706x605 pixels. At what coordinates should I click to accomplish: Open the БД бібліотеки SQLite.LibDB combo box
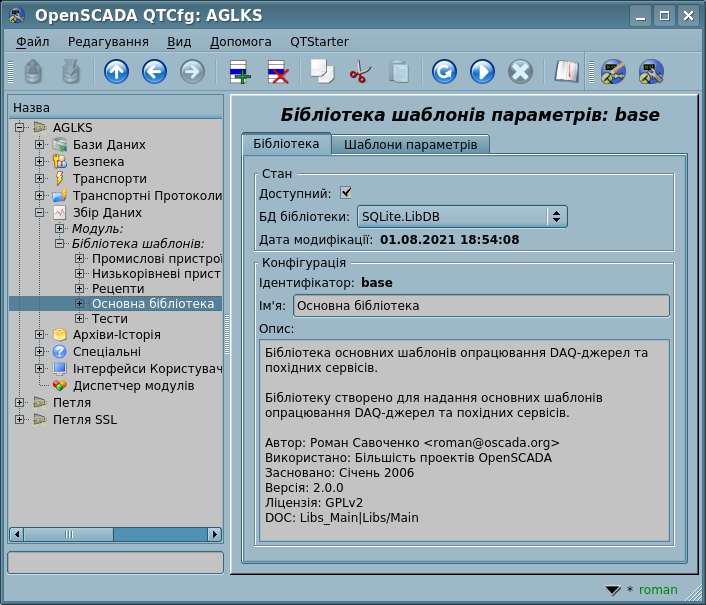[462, 217]
